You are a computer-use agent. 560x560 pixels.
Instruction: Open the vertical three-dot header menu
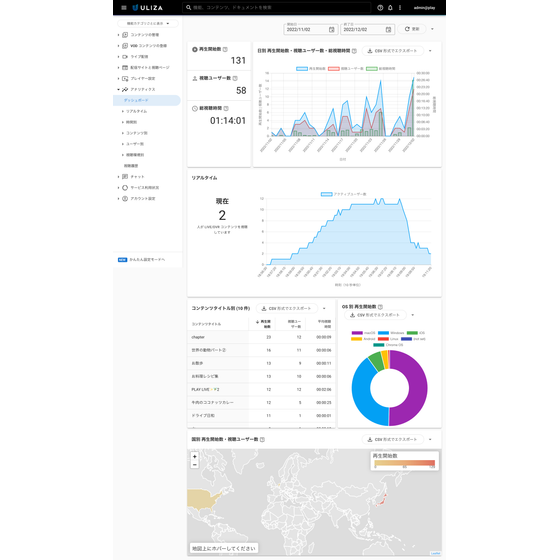coord(400,8)
